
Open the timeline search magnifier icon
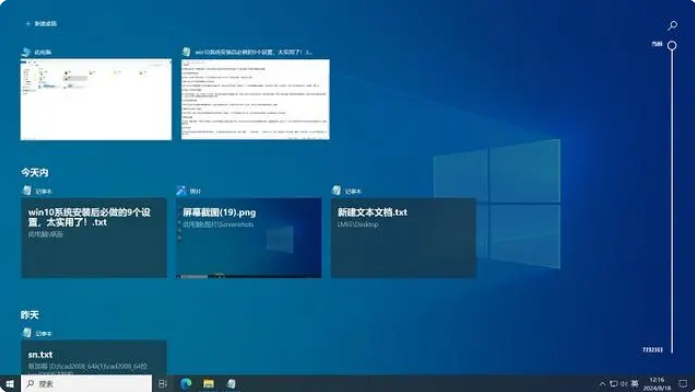click(x=672, y=25)
